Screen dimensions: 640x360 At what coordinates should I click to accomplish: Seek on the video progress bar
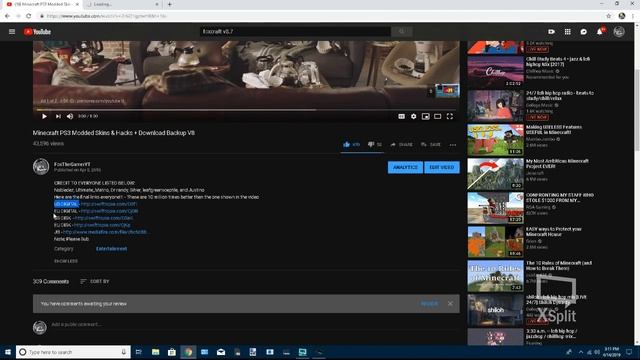pos(246,109)
